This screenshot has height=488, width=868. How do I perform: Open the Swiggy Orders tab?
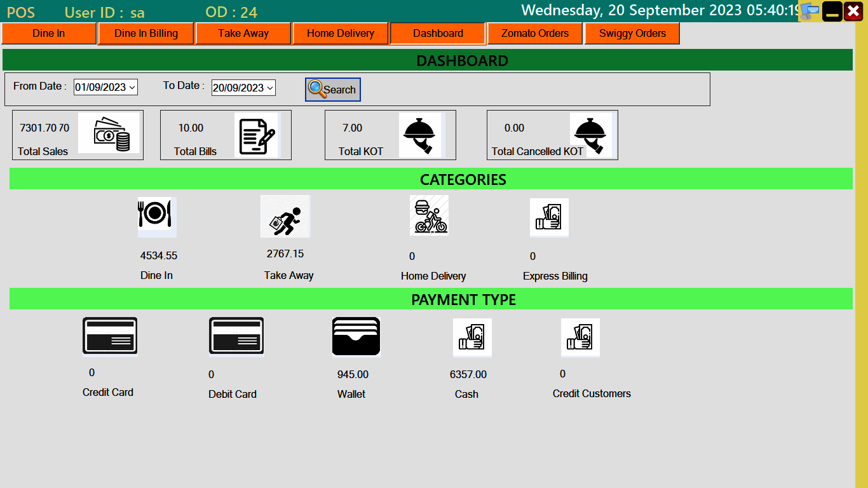[632, 32]
